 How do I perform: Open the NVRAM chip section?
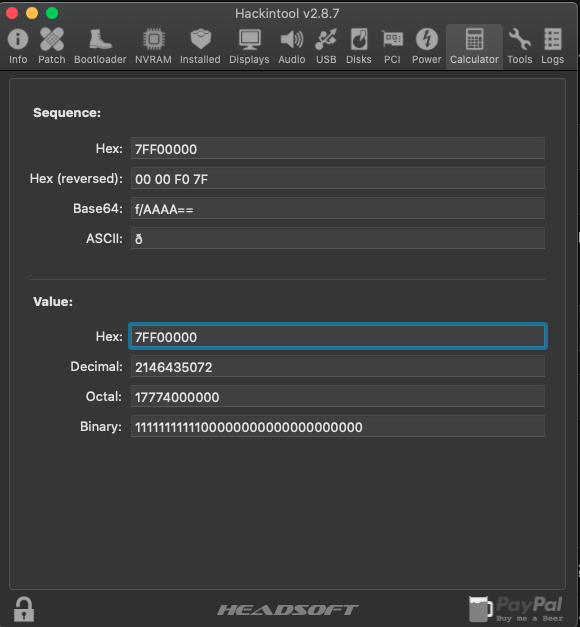[x=153, y=46]
